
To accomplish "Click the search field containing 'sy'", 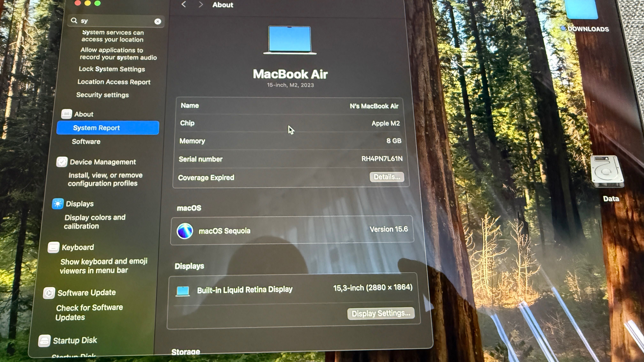I will point(116,21).
